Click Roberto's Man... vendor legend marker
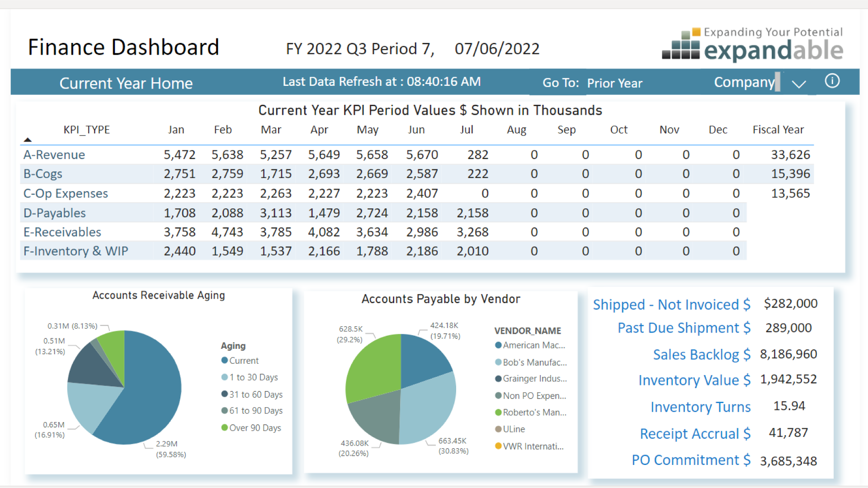The image size is (868, 488). pos(498,412)
